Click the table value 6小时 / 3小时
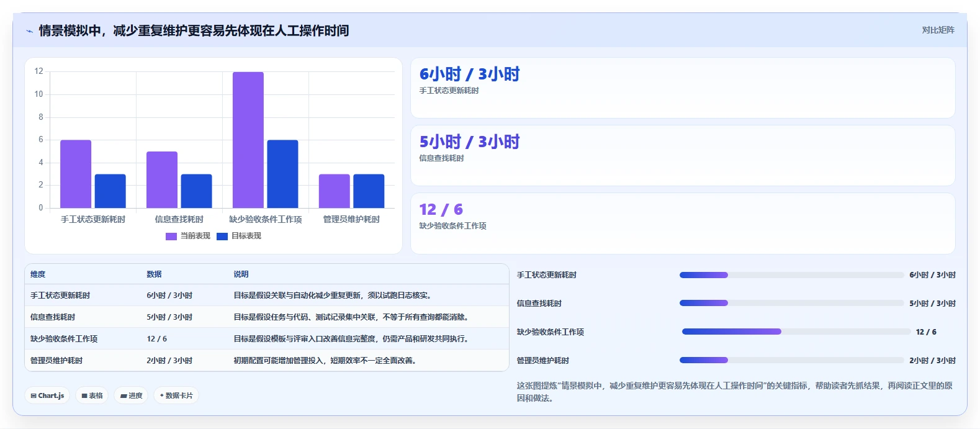 [169, 296]
